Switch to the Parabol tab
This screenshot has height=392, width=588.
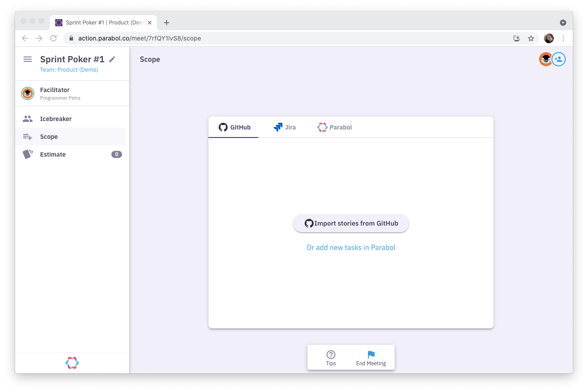[x=335, y=127]
